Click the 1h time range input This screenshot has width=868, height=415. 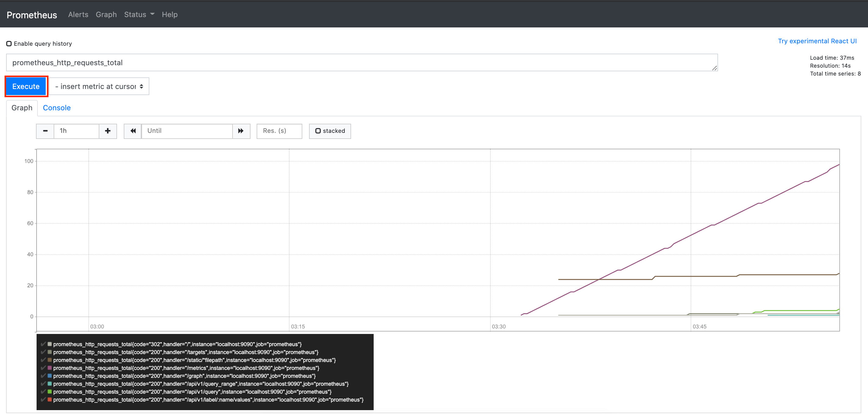(x=76, y=131)
